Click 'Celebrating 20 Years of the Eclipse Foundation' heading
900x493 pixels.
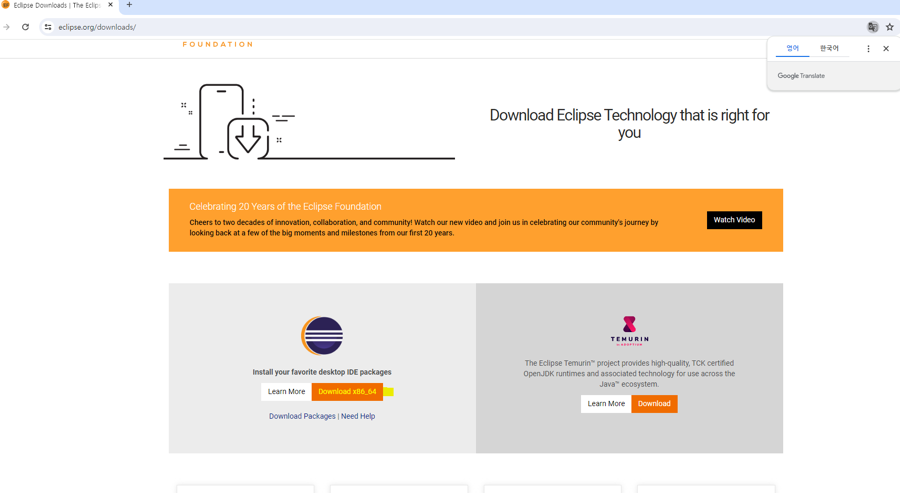[285, 207]
